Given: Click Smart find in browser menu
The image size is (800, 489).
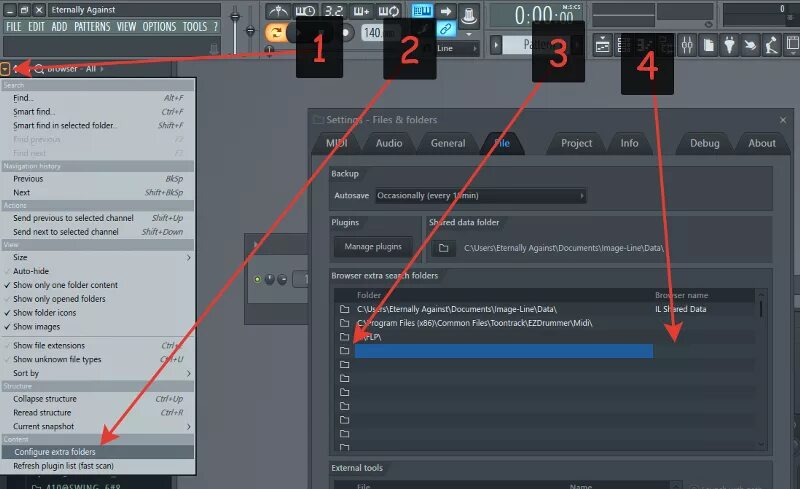Looking at the screenshot, I should pos(98,112).
